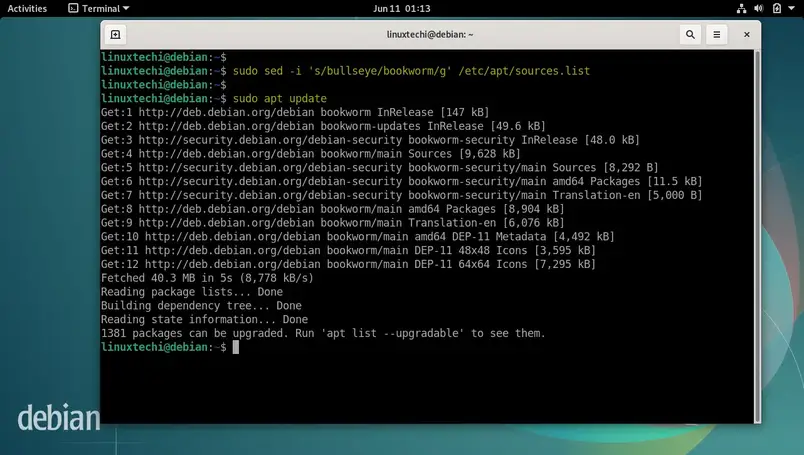Click the Get:6 security amd64 Packages line

click(x=401, y=182)
